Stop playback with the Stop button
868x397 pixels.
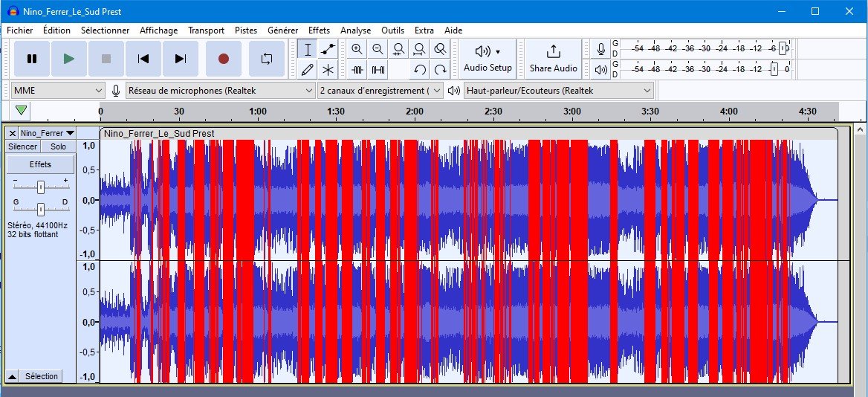click(106, 59)
